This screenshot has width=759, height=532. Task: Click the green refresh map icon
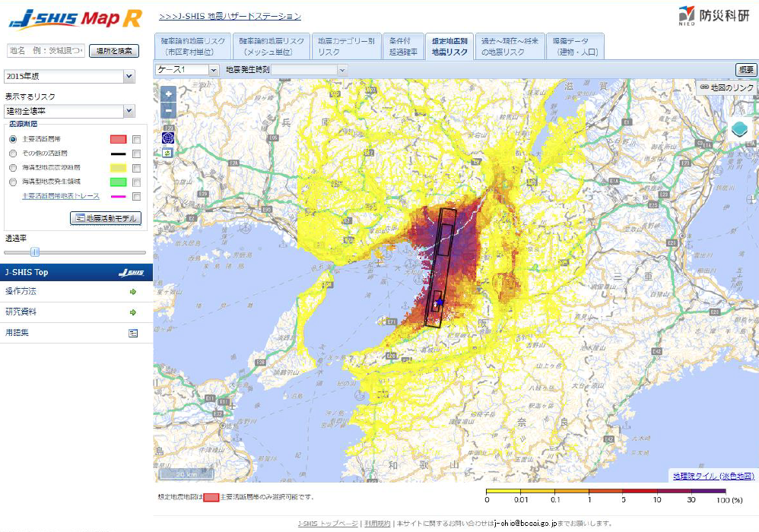(168, 153)
